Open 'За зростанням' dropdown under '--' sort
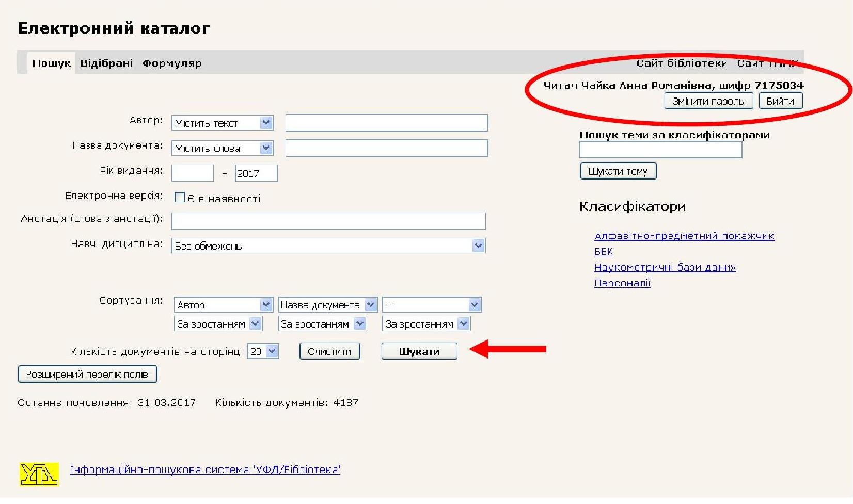The width and height of the screenshot is (853, 504). [426, 324]
